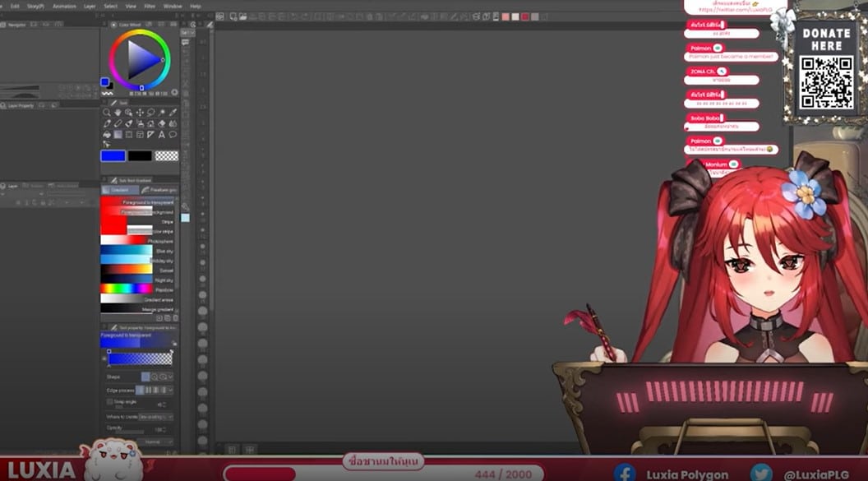868x481 pixels.
Task: Select the third Edge process option
Action: (155, 391)
